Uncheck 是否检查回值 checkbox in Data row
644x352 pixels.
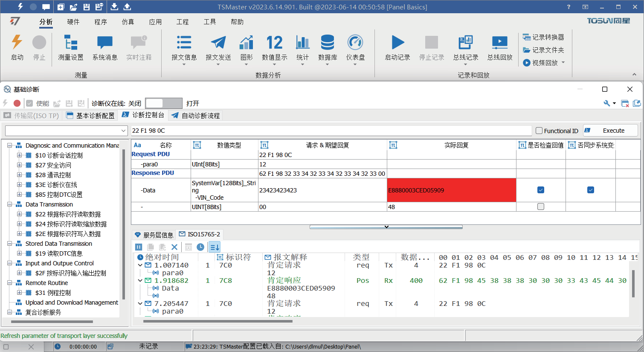[541, 190]
